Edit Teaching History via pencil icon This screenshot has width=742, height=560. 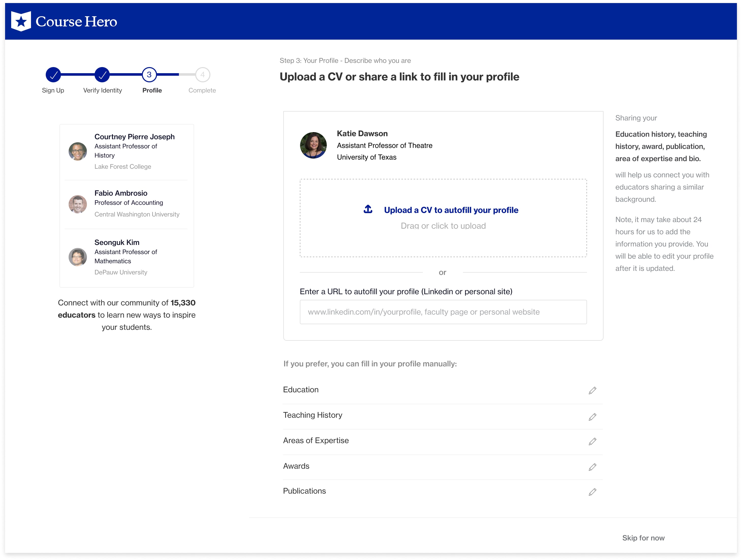tap(592, 416)
